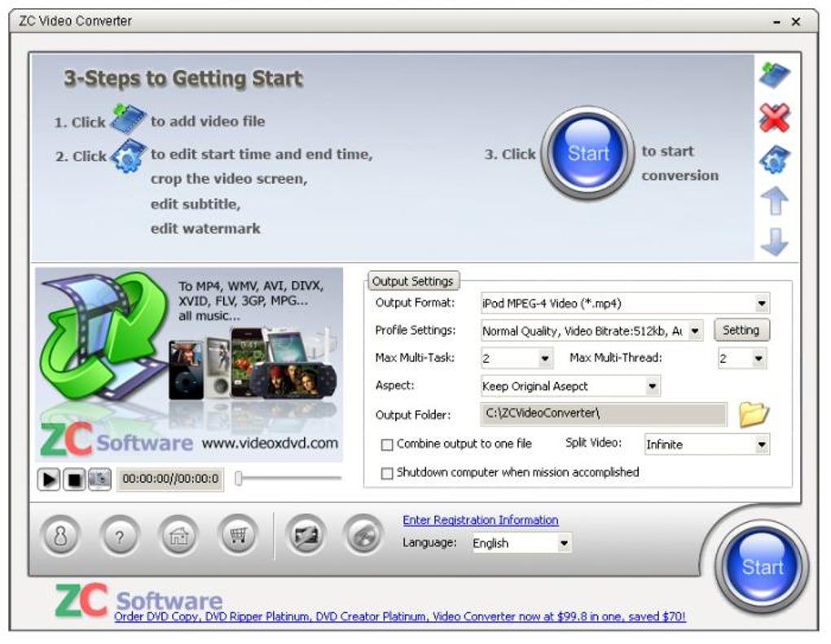Click the large blue Start button at bottom right
Viewport: 831px width, 644px height.
point(762,567)
